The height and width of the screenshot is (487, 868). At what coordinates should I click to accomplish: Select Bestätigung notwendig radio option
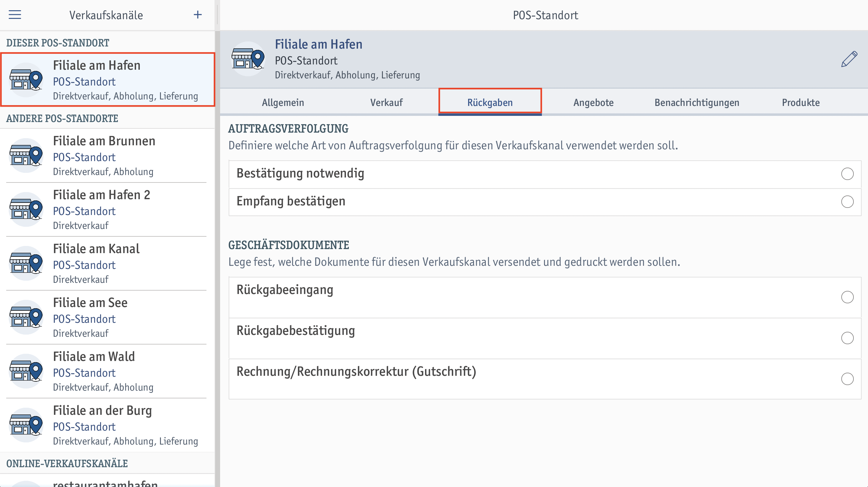pos(847,174)
